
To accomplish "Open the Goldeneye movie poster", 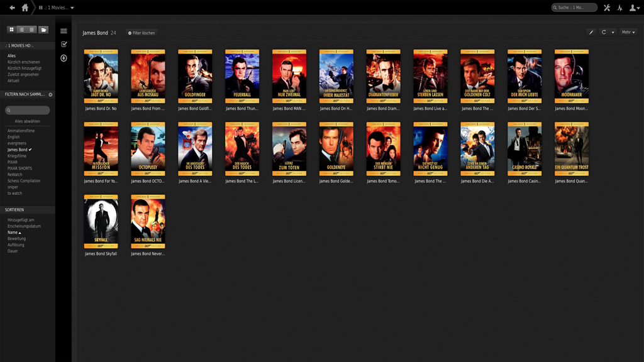I will (x=336, y=149).
